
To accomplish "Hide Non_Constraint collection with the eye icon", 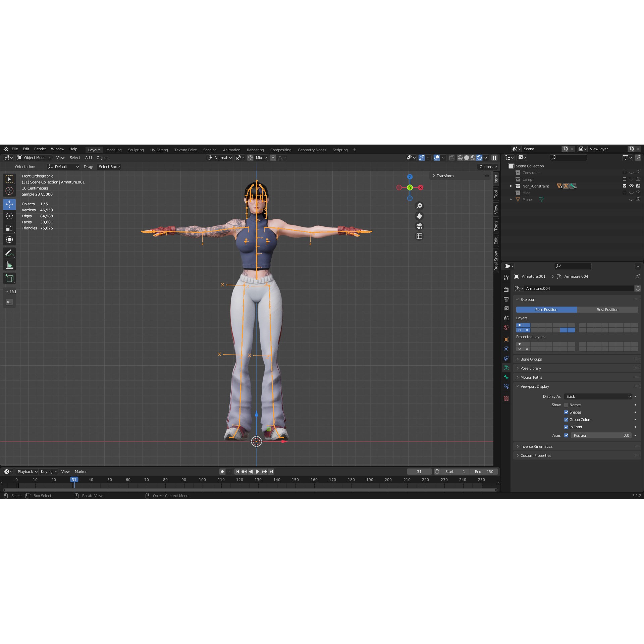I will (631, 186).
